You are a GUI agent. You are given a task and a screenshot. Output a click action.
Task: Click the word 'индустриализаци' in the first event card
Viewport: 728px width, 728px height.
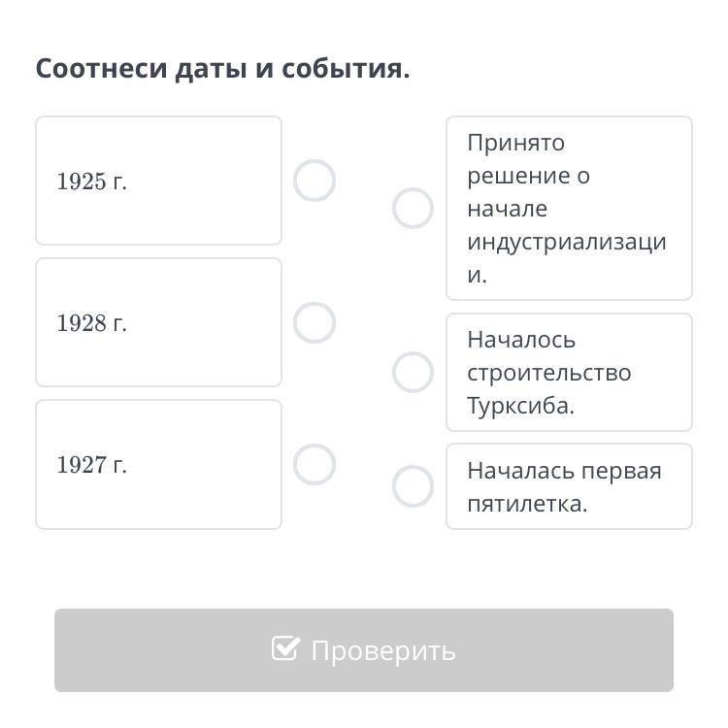coord(567,242)
